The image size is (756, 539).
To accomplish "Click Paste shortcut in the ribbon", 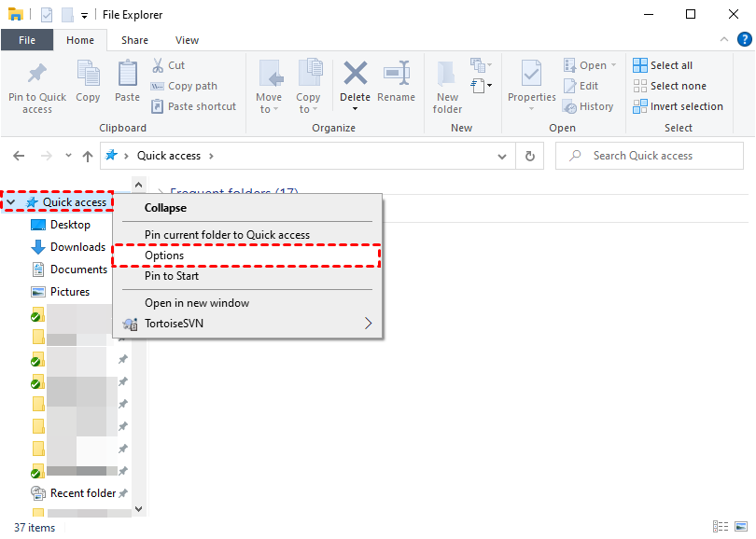I will click(x=193, y=106).
